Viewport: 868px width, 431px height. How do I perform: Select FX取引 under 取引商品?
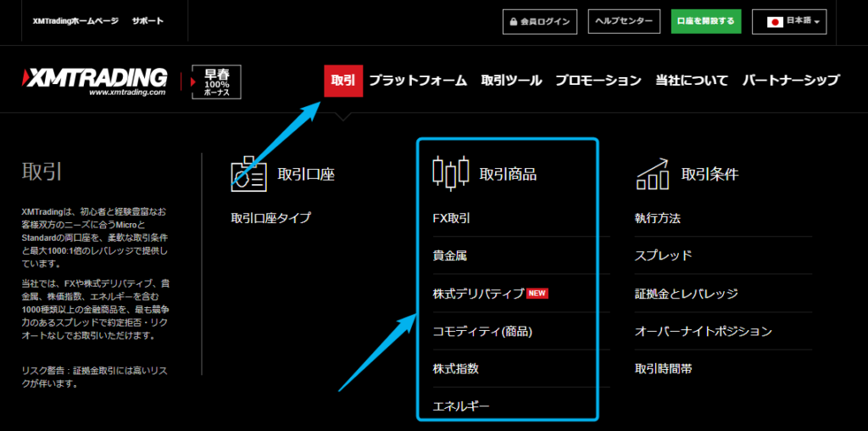click(451, 218)
